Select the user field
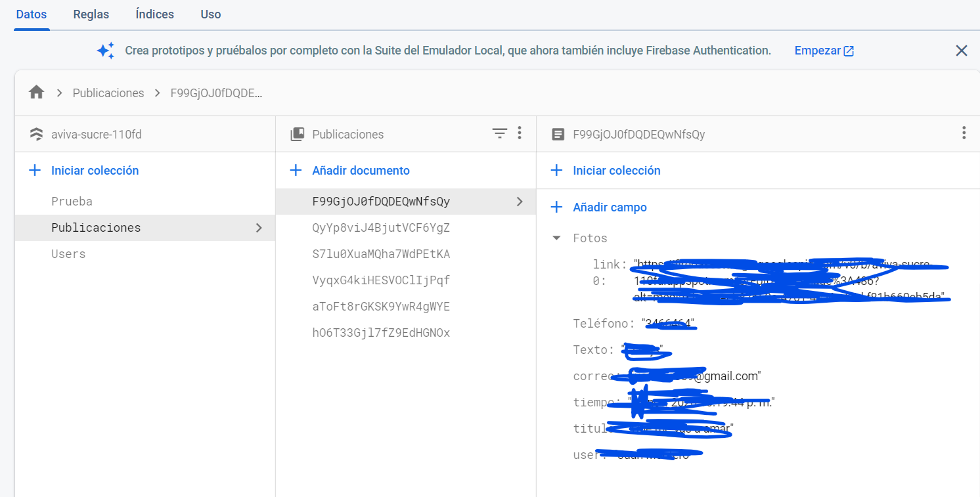The width and height of the screenshot is (980, 497). click(587, 455)
